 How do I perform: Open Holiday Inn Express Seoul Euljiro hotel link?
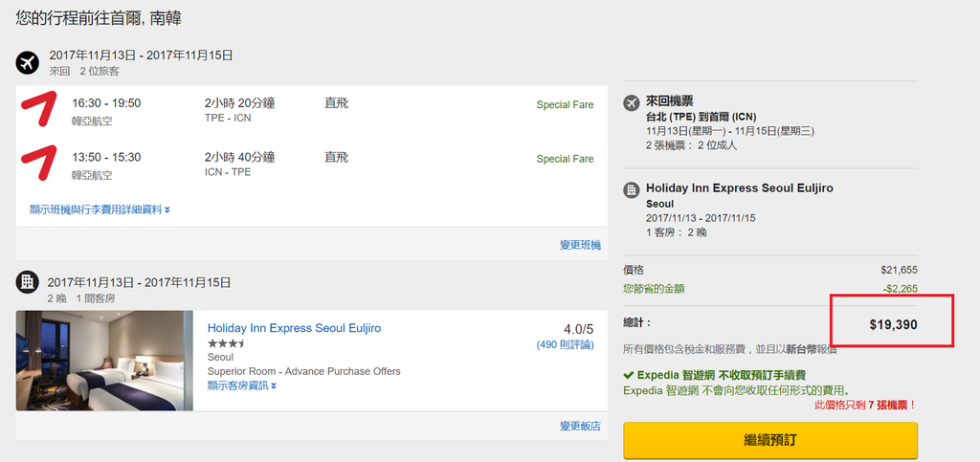(294, 328)
